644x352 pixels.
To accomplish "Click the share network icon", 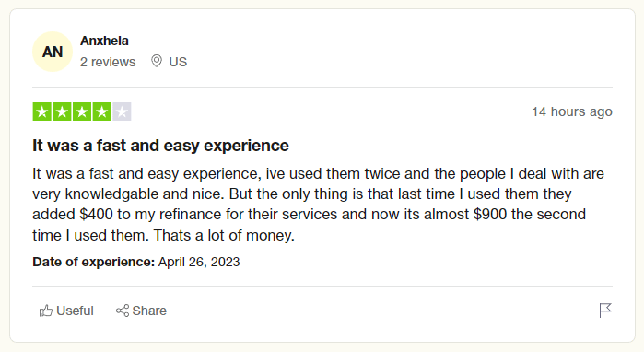I will (x=123, y=311).
